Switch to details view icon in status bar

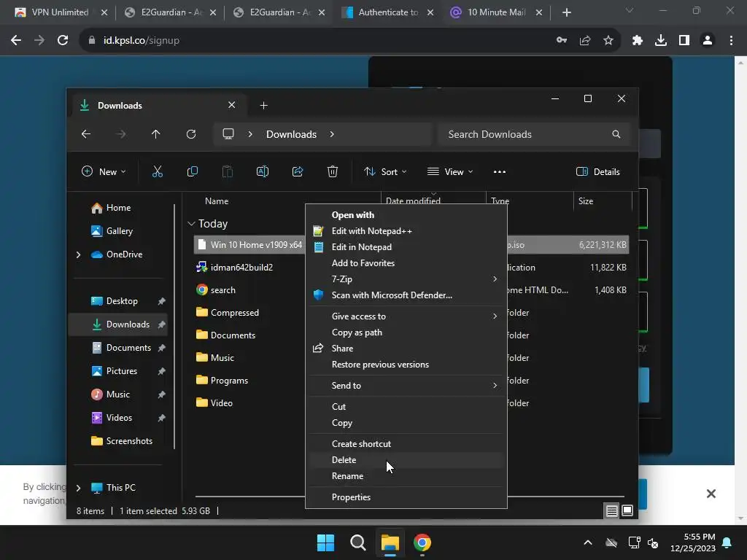[612, 510]
